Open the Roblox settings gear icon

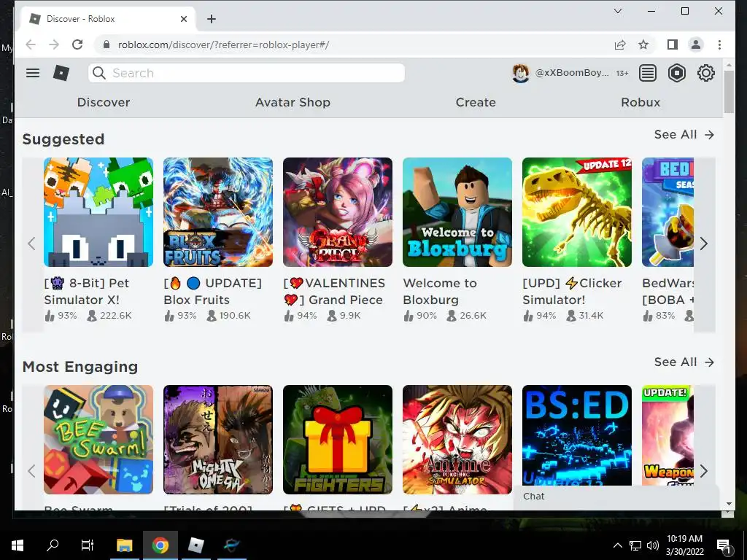click(x=705, y=73)
